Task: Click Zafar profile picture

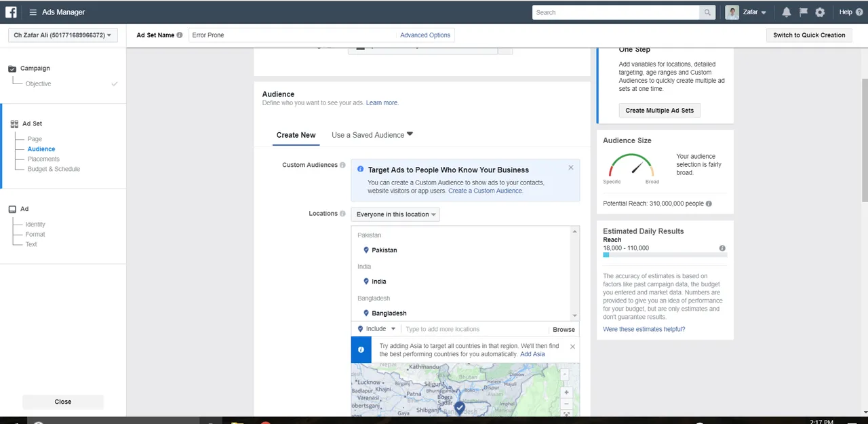Action: [x=732, y=12]
